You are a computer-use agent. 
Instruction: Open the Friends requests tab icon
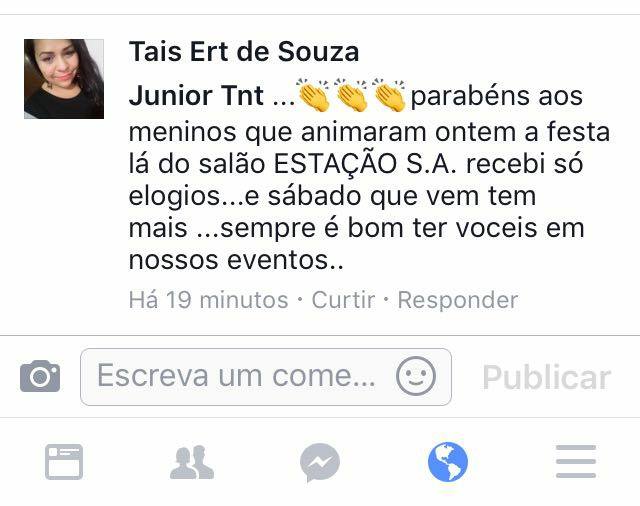pyautogui.click(x=192, y=462)
